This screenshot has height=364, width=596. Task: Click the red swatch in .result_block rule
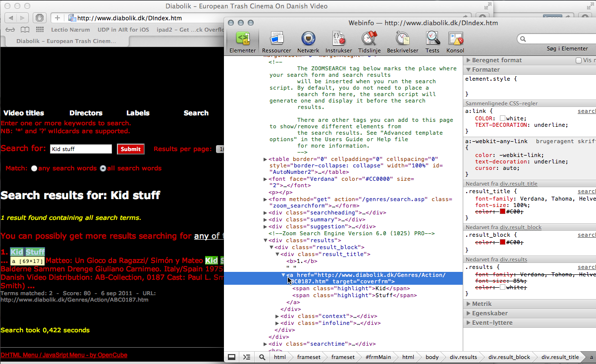pyautogui.click(x=502, y=242)
